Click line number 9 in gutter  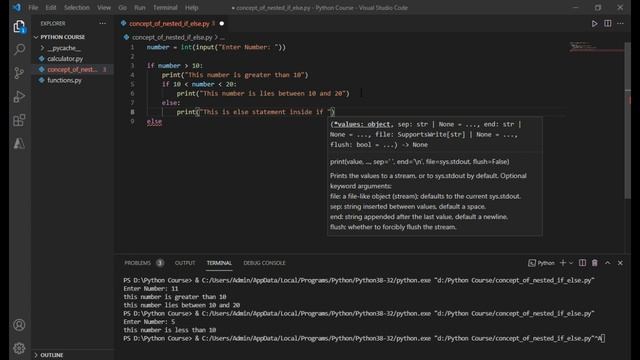point(132,121)
